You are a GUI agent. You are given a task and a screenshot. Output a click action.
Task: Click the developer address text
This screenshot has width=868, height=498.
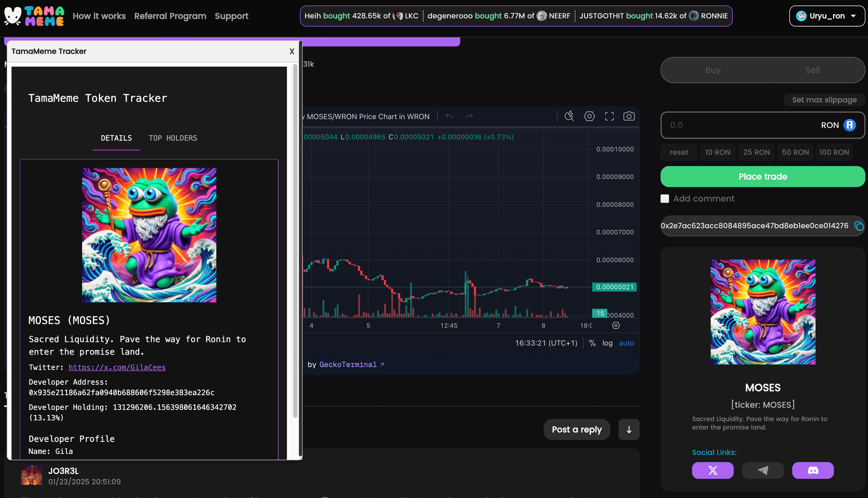[122, 393]
